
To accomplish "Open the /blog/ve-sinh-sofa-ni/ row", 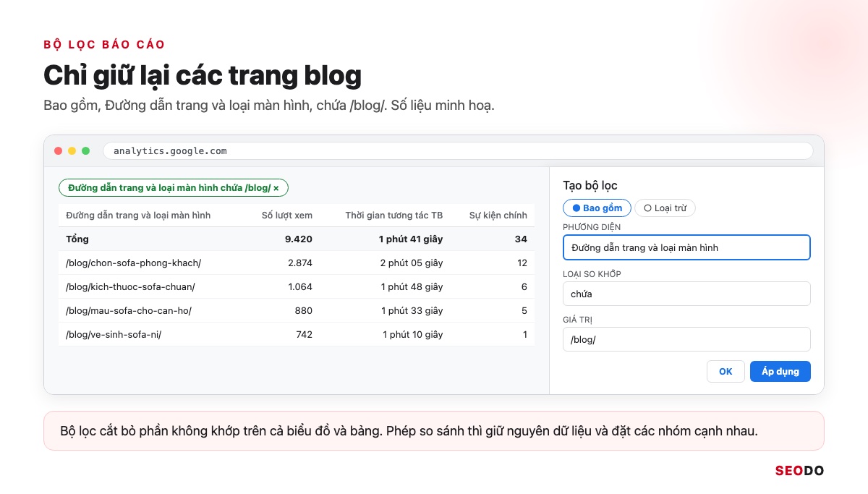I will tap(297, 334).
